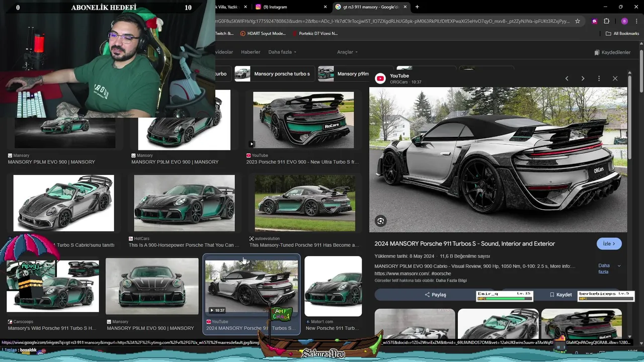644x362 pixels.
Task: Bookmark this page with the star icon
Action: [x=578, y=21]
